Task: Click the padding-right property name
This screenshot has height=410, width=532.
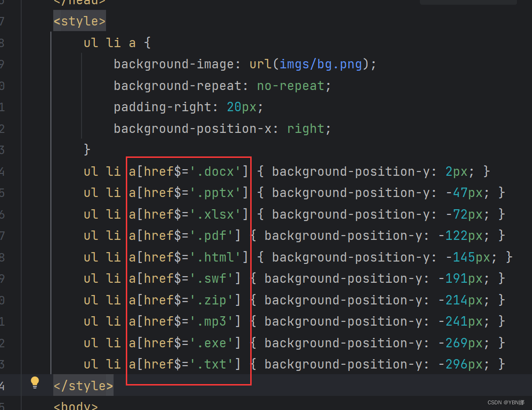Action: point(162,107)
